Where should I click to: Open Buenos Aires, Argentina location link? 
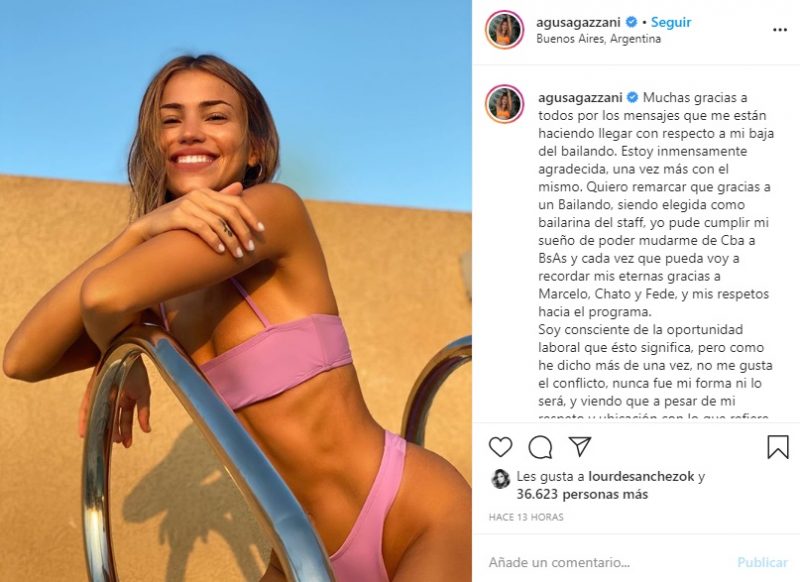598,39
